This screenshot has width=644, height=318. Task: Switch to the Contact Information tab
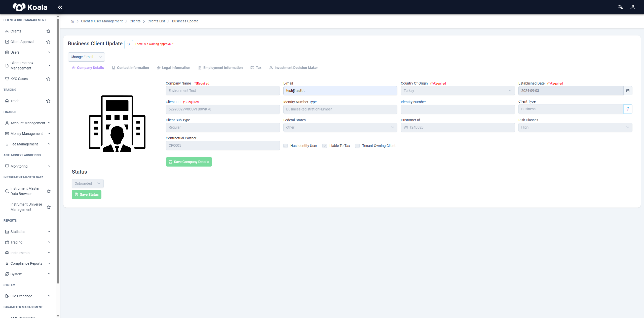(130, 68)
